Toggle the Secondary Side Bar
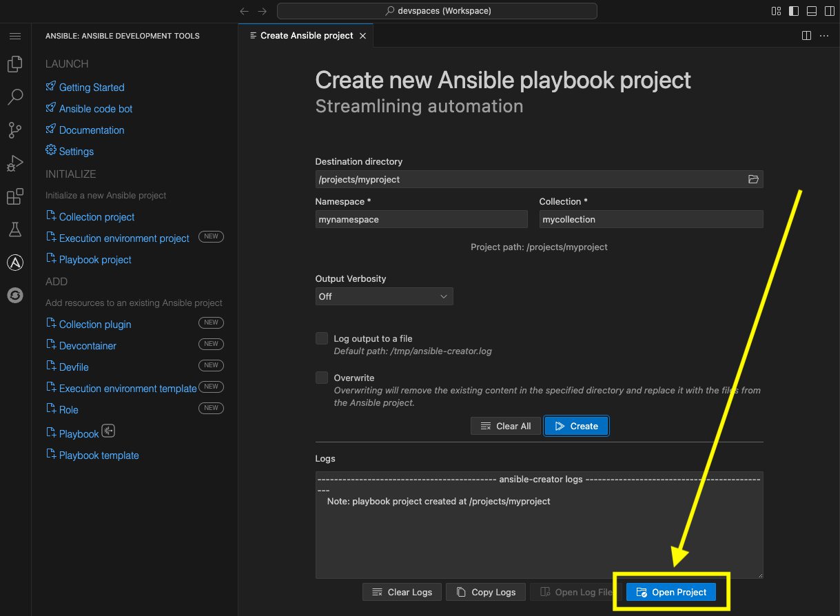The height and width of the screenshot is (616, 840). point(829,11)
